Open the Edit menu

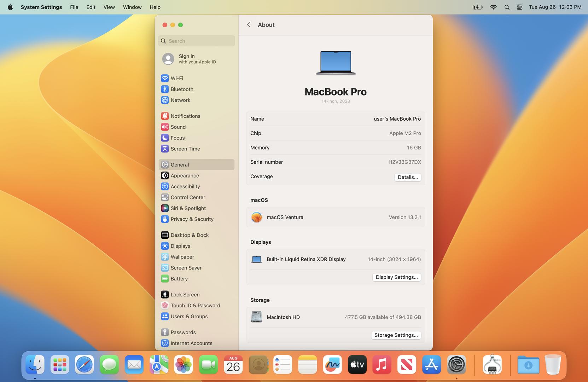pos(91,7)
